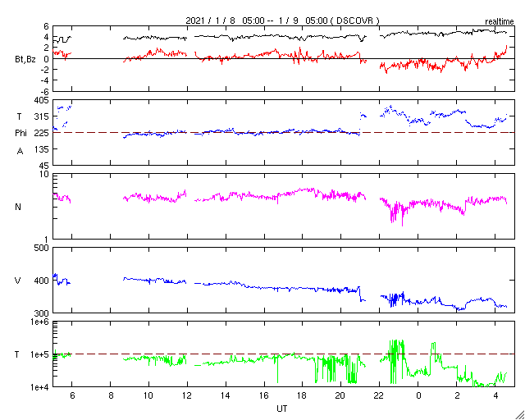
Task: Click the 'T' label above Phi
Action: pyautogui.click(x=20, y=116)
